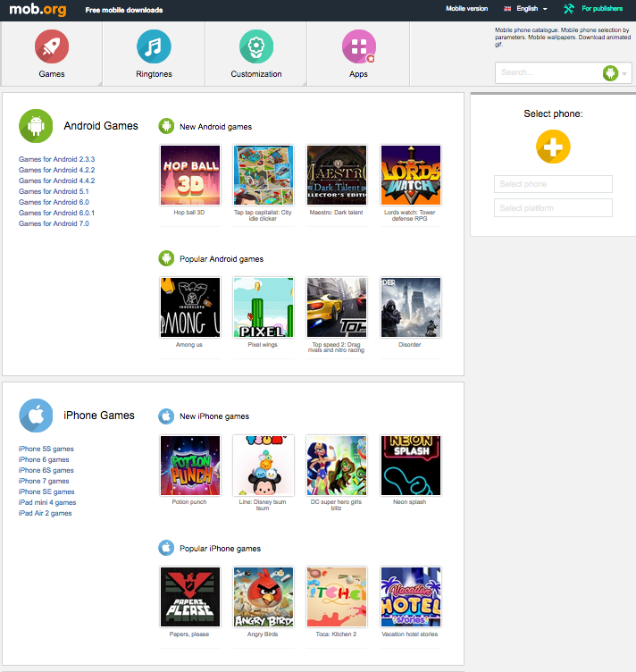The height and width of the screenshot is (672, 636).
Task: Select the Customization tab label
Action: [256, 74]
